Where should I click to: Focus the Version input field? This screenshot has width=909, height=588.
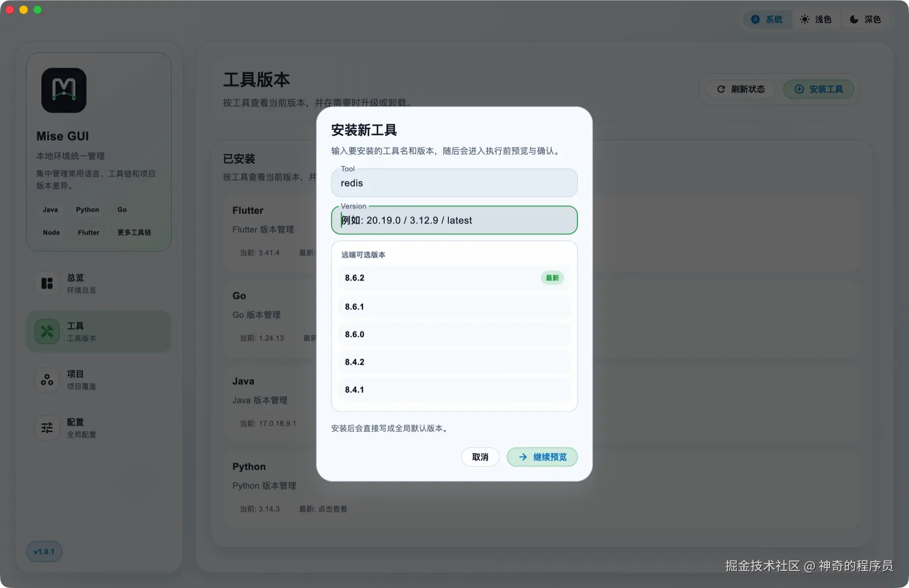click(455, 220)
